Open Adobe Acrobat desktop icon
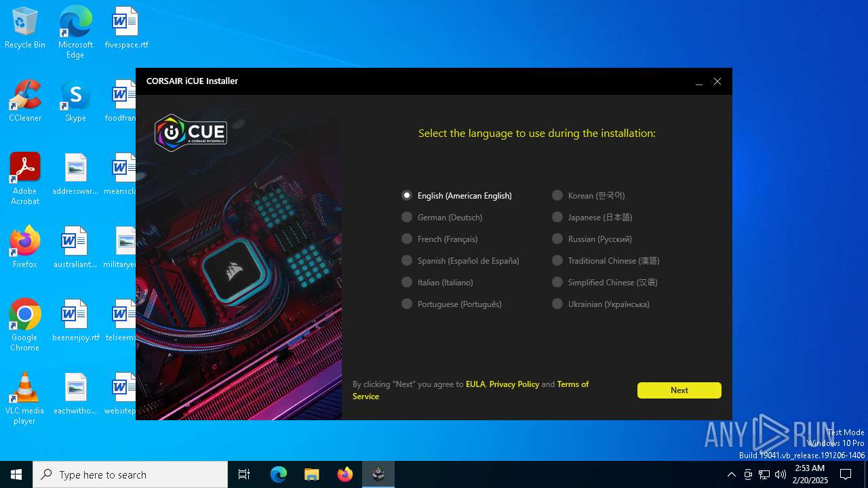 pos(25,179)
